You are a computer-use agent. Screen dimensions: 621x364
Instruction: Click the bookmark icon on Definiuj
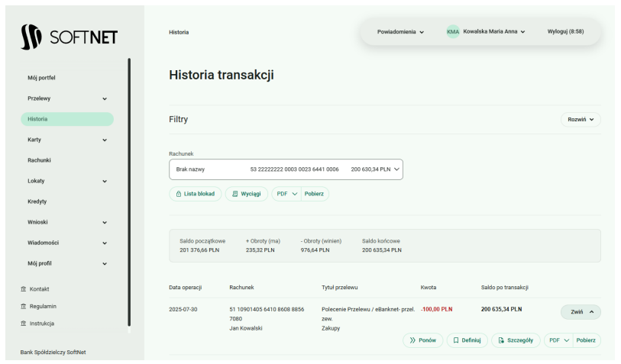click(456, 340)
